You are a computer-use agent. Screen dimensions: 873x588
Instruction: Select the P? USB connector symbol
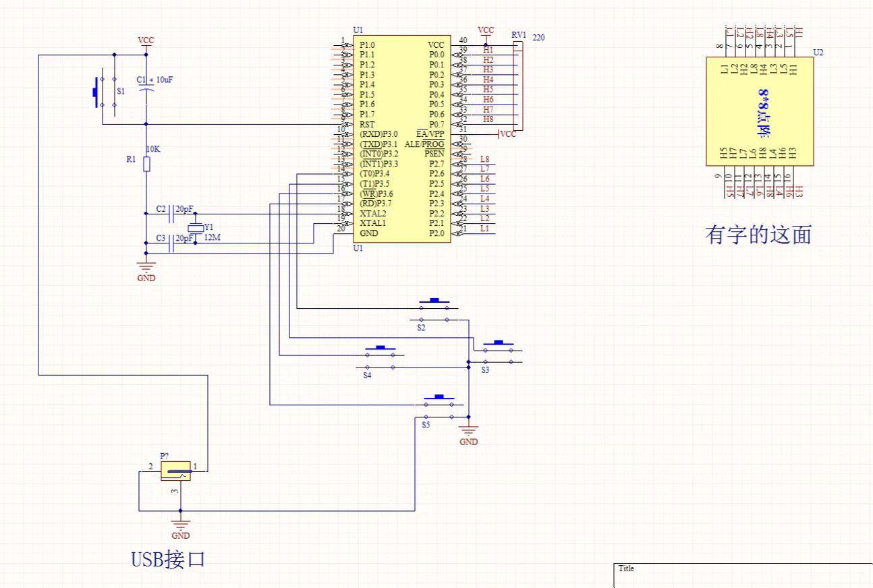175,471
